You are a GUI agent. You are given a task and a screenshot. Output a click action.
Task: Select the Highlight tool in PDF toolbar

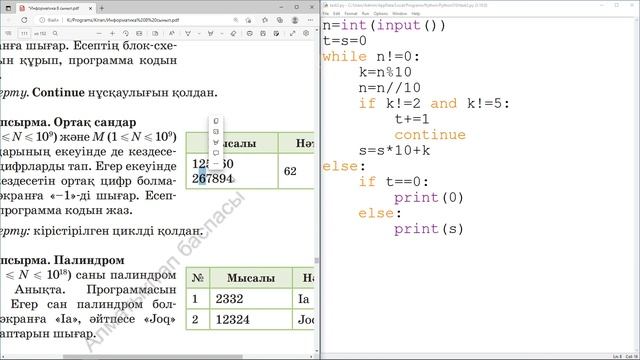point(211,33)
